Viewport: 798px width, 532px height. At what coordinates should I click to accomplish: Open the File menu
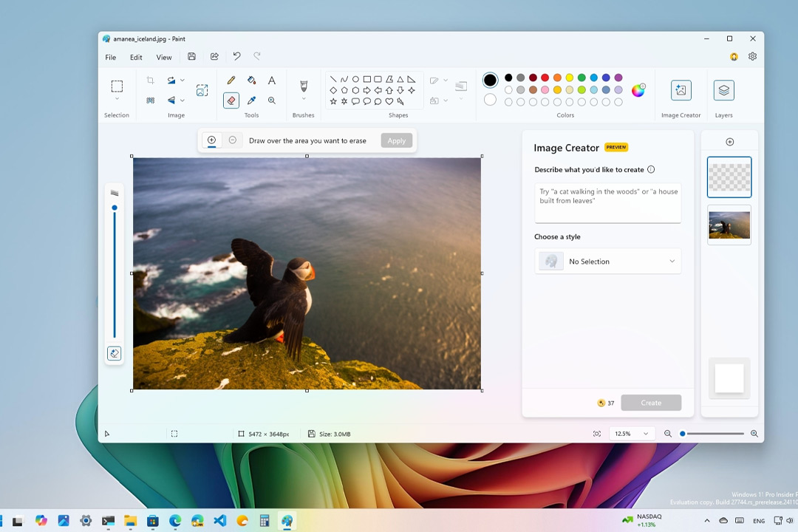tap(110, 58)
